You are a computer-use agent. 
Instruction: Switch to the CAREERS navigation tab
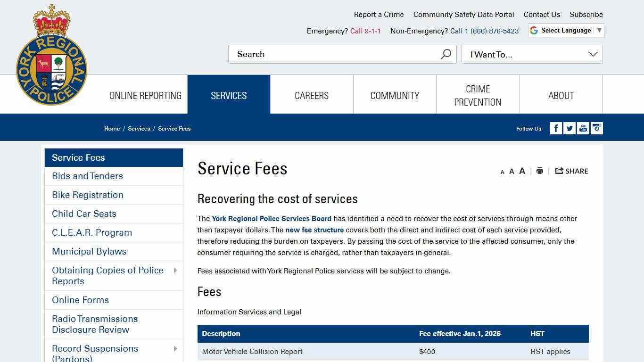coord(312,95)
